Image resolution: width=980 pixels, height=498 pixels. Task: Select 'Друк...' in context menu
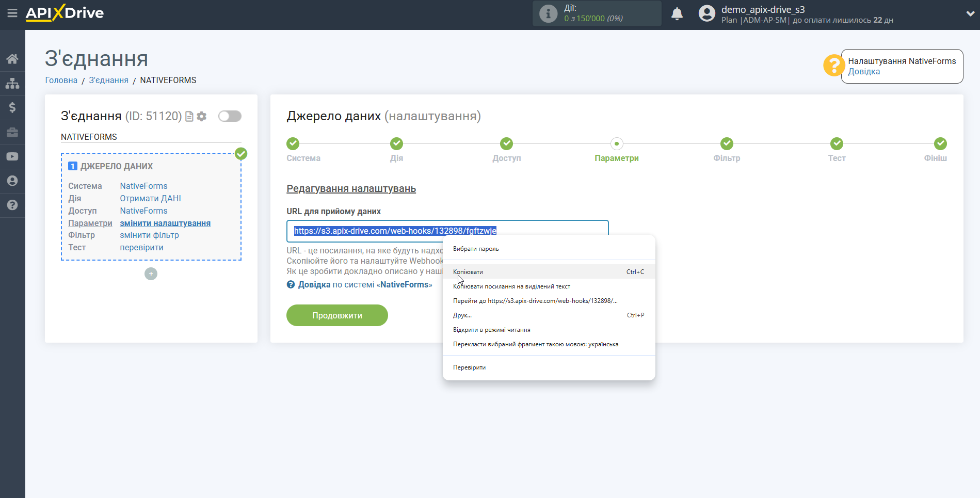549,315
